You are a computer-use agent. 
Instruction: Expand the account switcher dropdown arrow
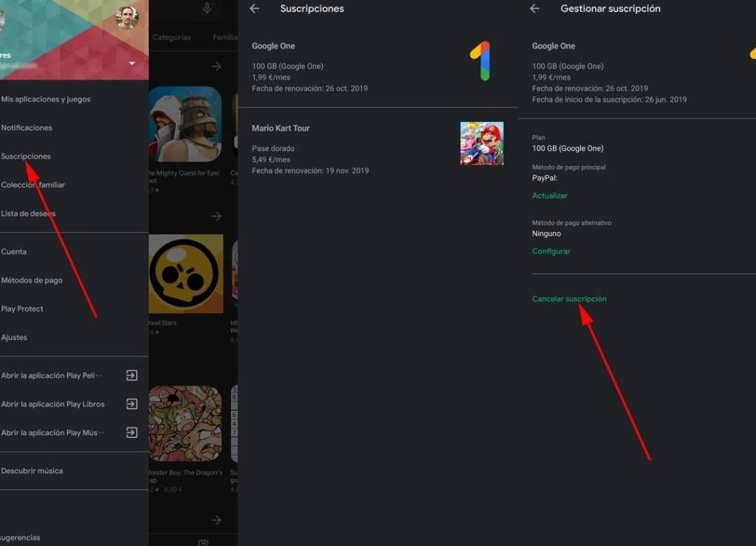(132, 63)
